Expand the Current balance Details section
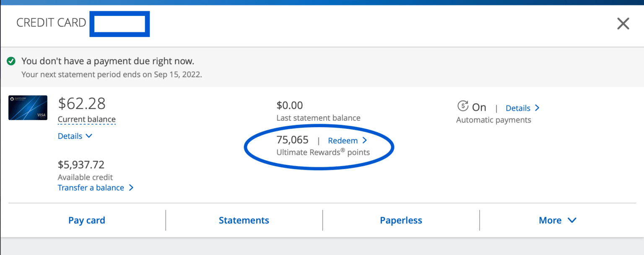 point(75,136)
